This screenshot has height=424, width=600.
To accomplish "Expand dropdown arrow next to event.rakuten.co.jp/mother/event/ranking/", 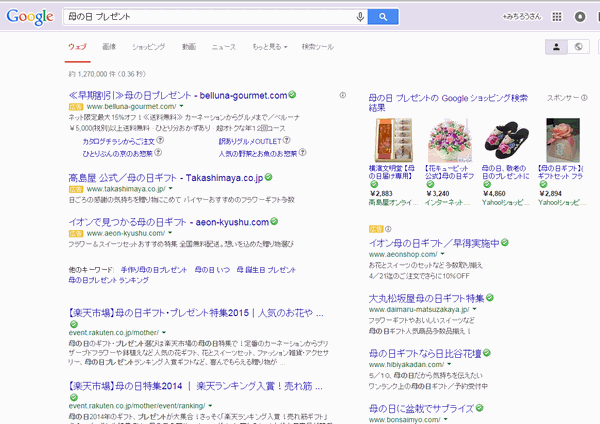I will point(210,406).
